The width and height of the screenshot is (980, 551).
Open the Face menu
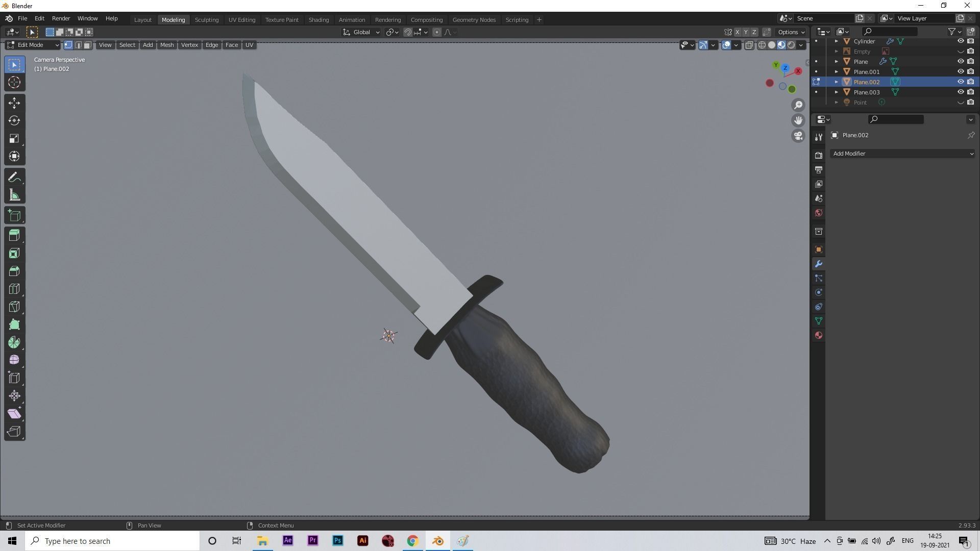coord(232,45)
